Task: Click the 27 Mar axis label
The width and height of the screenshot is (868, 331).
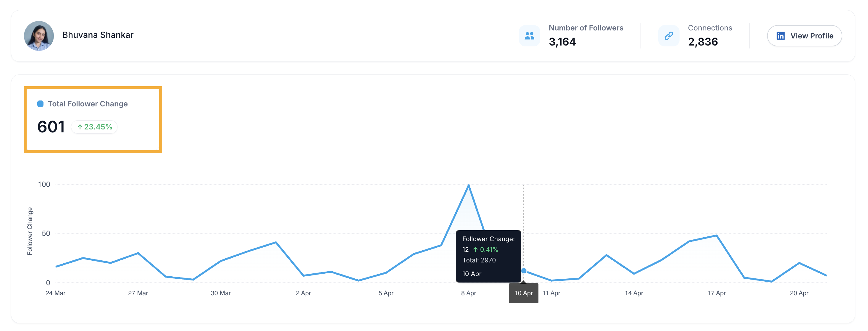Action: pyautogui.click(x=138, y=293)
